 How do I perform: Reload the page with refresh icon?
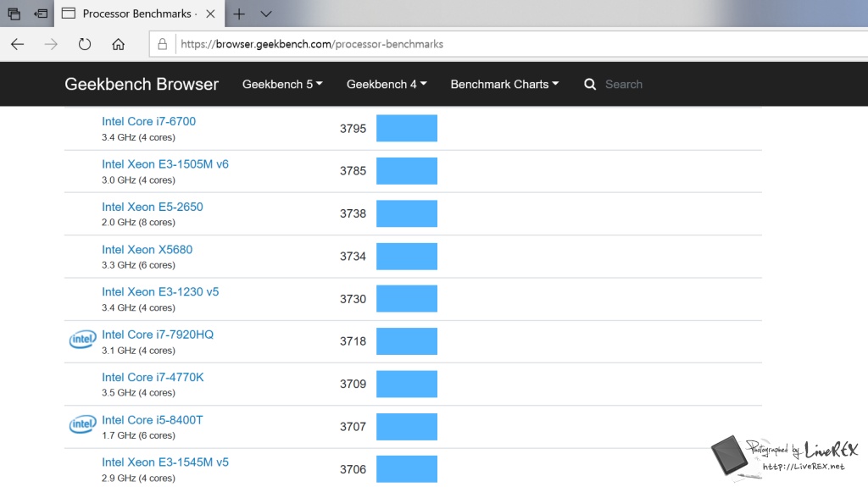(x=84, y=44)
